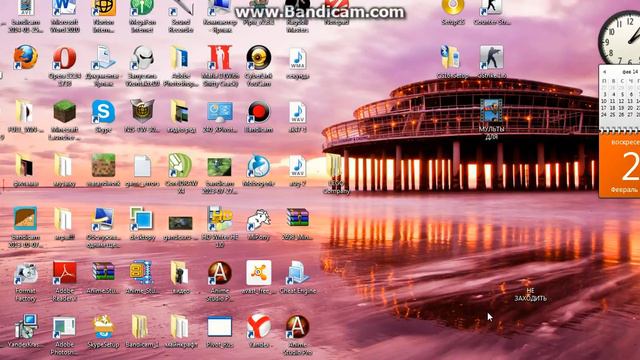Select the WMA audio file icon

pos(298,59)
